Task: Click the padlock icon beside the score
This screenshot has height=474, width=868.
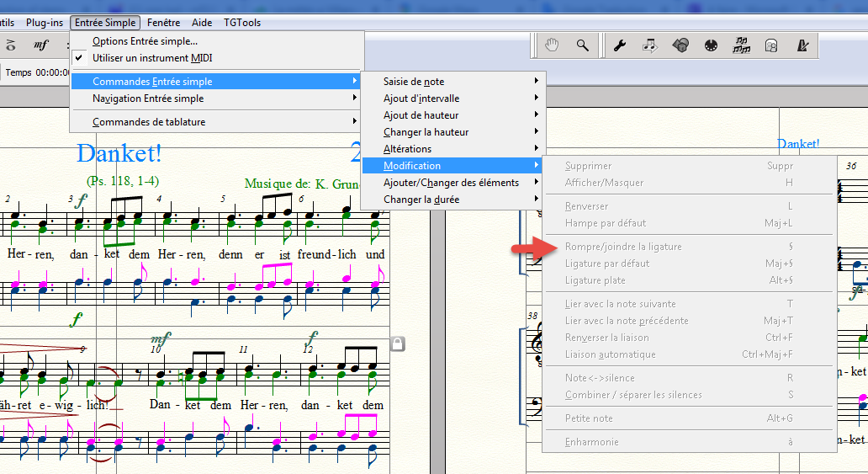Action: (398, 343)
